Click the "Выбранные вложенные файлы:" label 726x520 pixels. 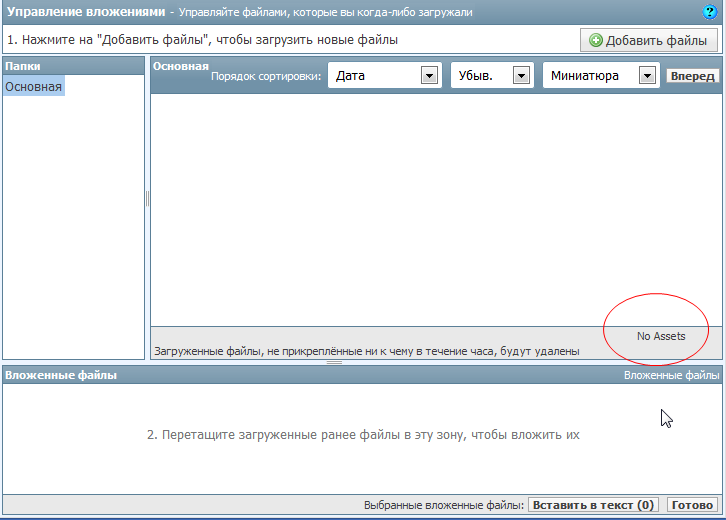point(444,505)
